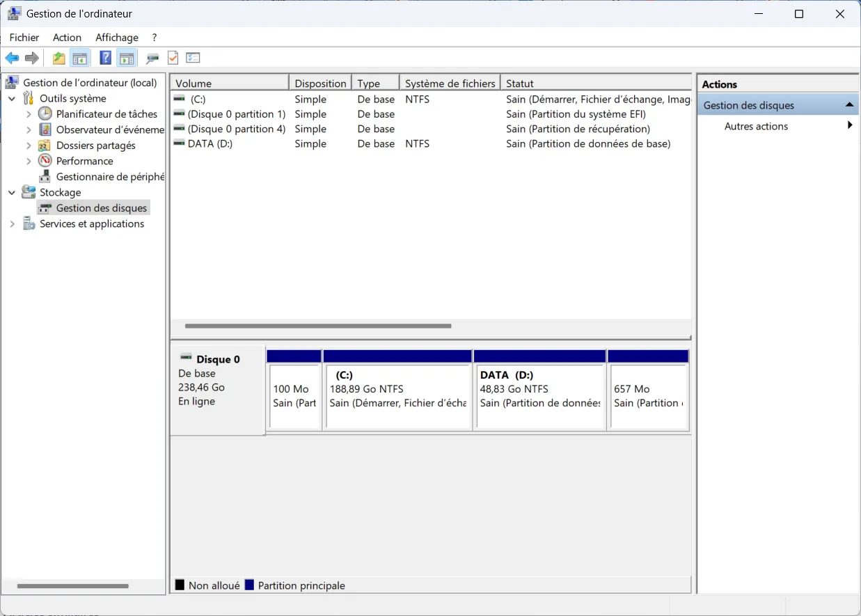Viewport: 861px width, 616px height.
Task: Click the Dossiers partagés folder icon
Action: (x=45, y=145)
